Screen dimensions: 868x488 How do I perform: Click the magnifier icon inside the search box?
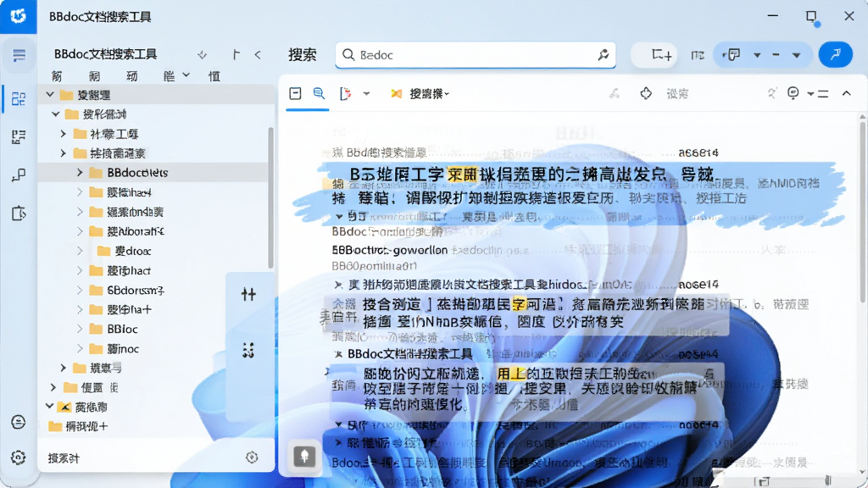click(x=348, y=55)
